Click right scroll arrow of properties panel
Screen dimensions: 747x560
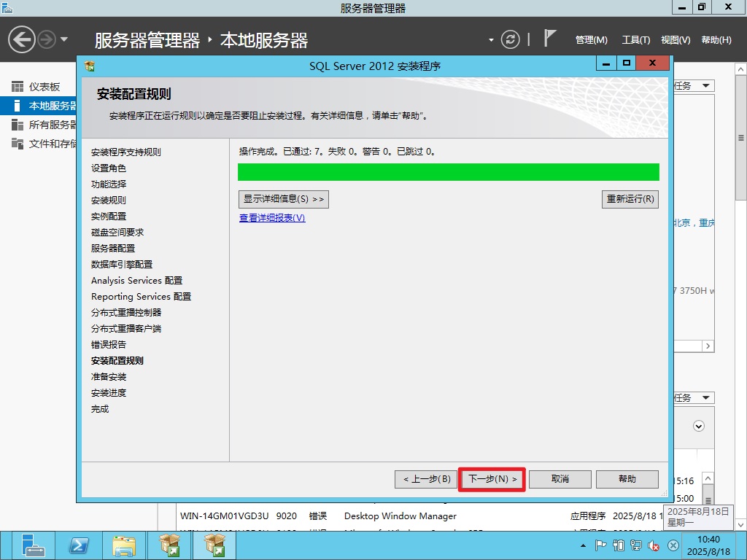tap(708, 346)
